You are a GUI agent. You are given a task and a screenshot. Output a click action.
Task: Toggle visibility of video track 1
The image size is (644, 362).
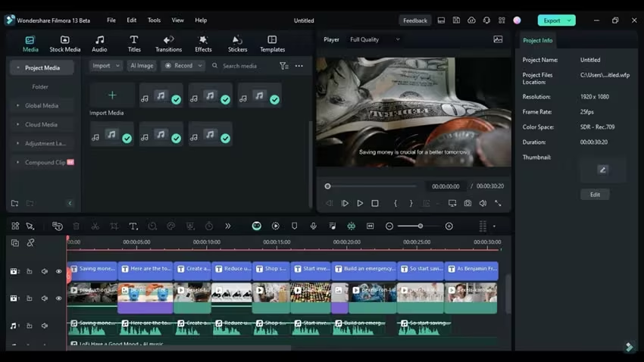click(59, 298)
